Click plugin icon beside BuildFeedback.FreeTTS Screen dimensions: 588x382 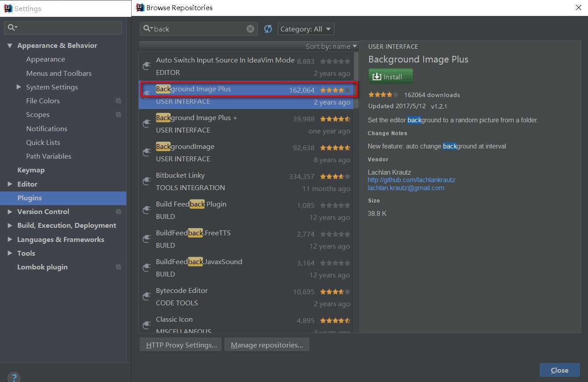click(147, 239)
